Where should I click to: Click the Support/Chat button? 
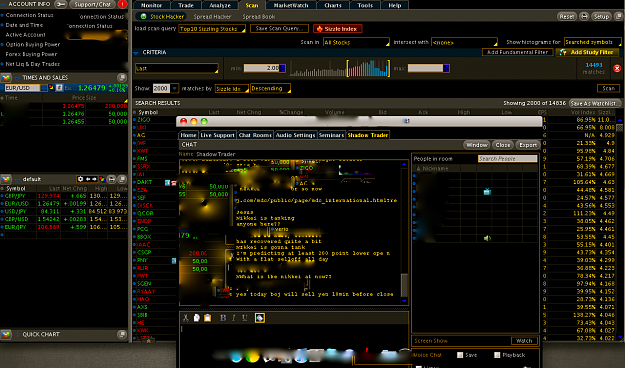click(92, 4)
